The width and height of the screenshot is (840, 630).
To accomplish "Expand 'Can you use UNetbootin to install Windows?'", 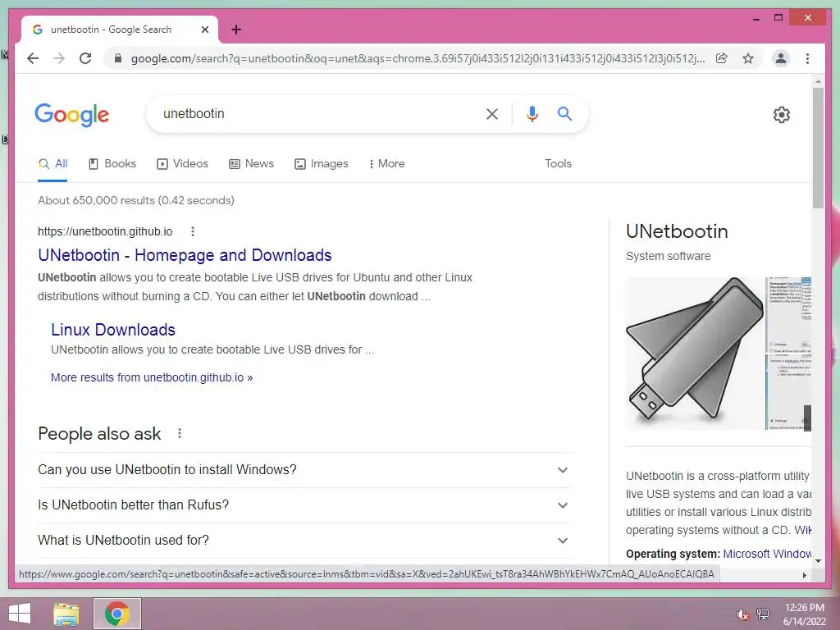I will click(305, 470).
